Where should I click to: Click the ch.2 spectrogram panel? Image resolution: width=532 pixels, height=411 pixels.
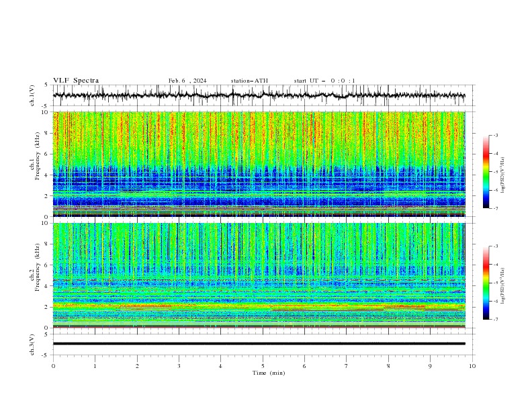pyautogui.click(x=259, y=275)
